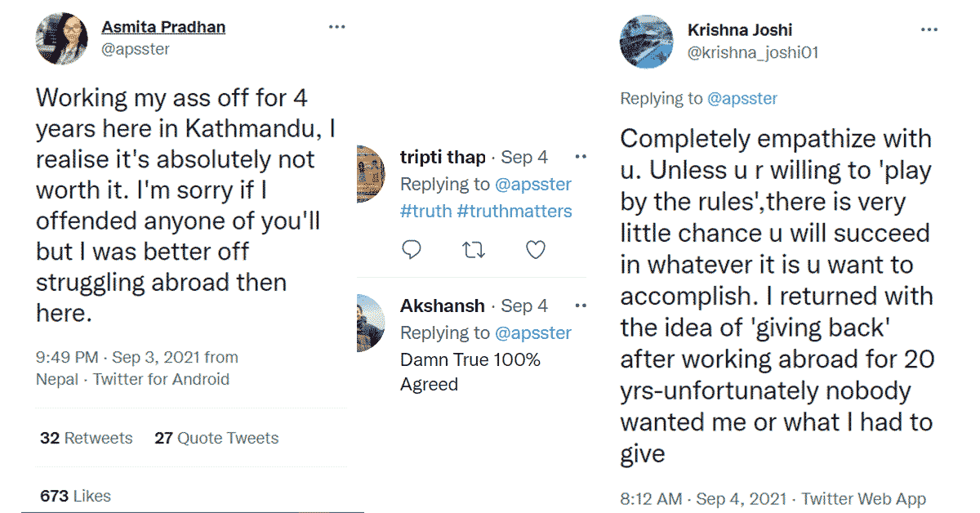The image size is (980, 513).
Task: Expand options menu on tripti thap's reply
Action: pyautogui.click(x=581, y=157)
